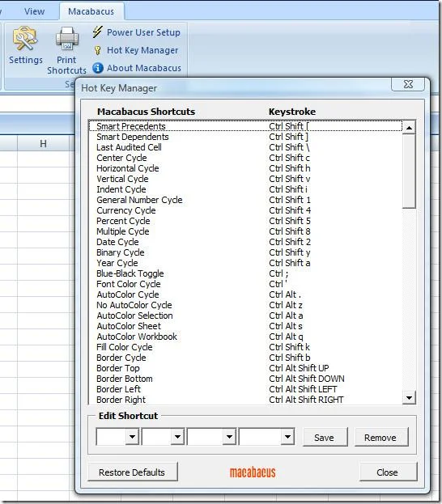
Task: Click the Save button
Action: coord(325,437)
